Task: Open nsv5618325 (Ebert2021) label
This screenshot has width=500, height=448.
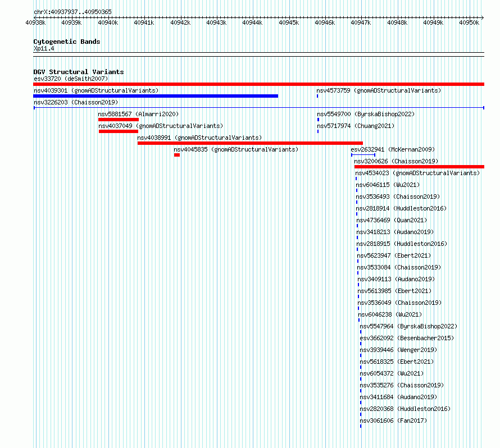Action: point(397,362)
